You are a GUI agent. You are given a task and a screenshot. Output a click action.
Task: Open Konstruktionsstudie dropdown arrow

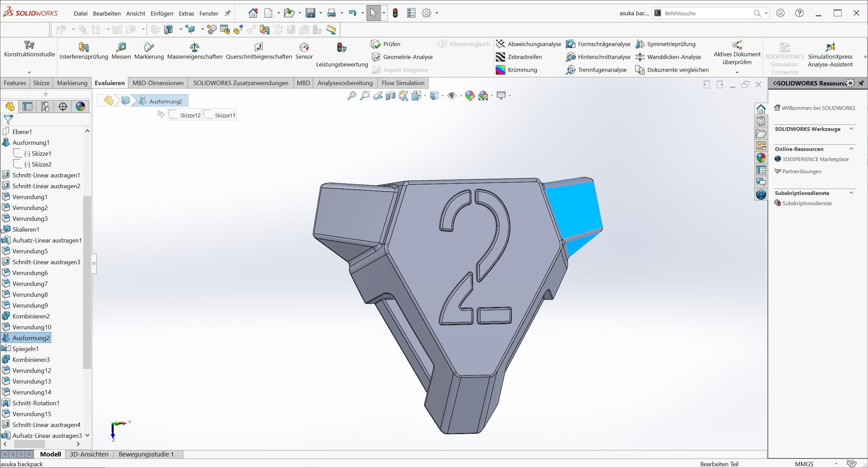pyautogui.click(x=29, y=72)
